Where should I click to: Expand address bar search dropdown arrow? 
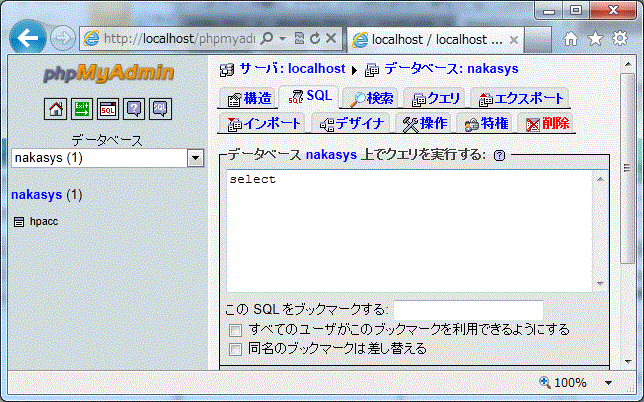[283, 39]
